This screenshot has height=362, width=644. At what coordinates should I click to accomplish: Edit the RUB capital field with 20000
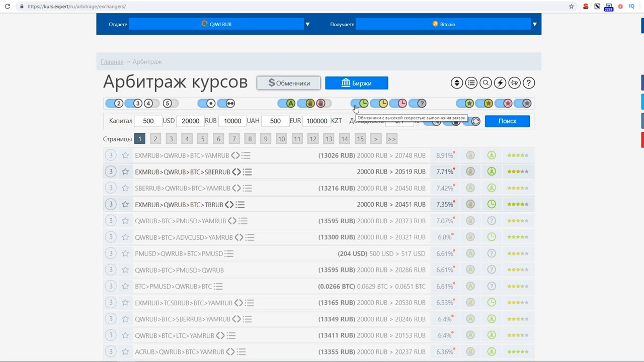point(190,121)
